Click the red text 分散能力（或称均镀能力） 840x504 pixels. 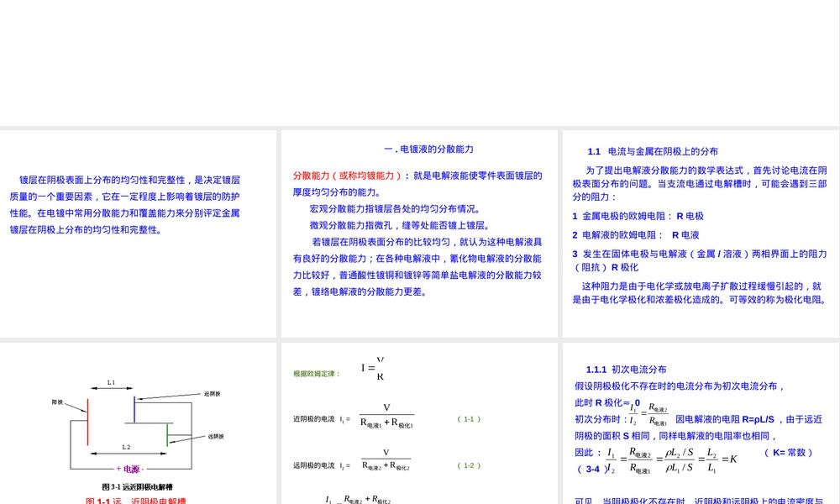click(x=347, y=176)
